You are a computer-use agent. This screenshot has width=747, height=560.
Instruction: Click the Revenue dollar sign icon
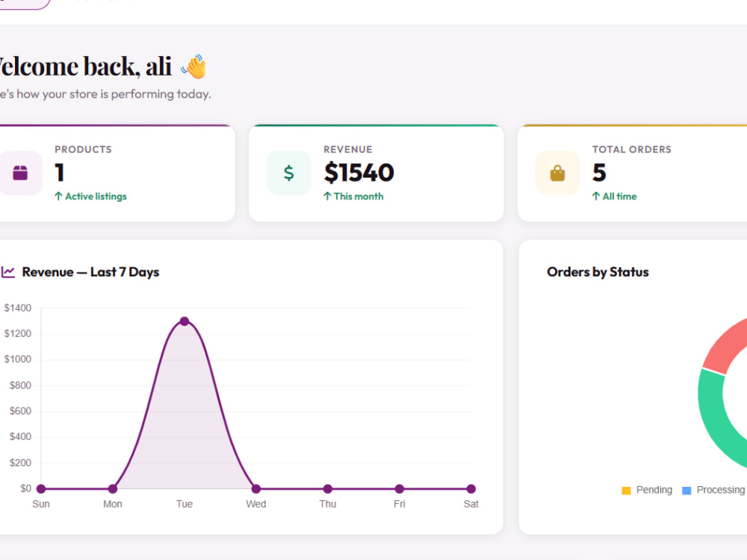pyautogui.click(x=288, y=173)
